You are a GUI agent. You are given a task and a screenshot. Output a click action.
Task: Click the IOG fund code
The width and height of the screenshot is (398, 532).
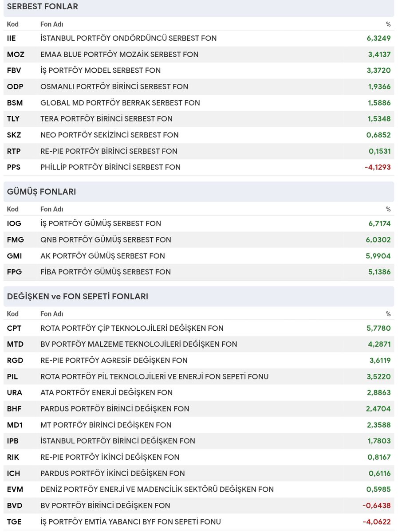(14, 223)
